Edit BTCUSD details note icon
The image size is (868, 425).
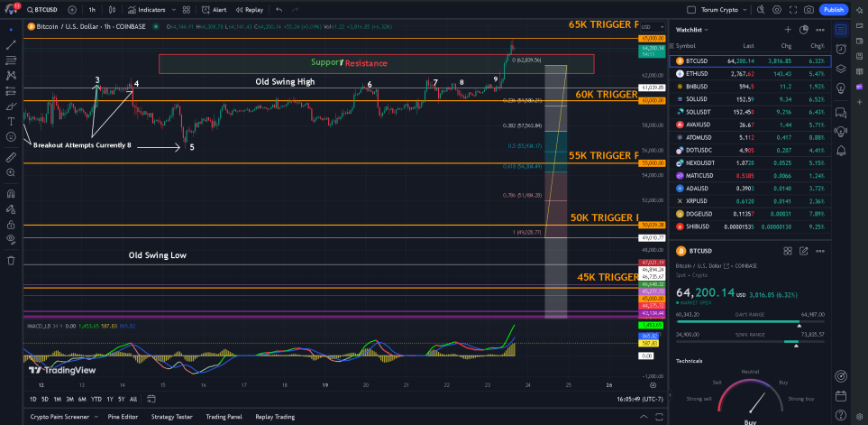804,251
